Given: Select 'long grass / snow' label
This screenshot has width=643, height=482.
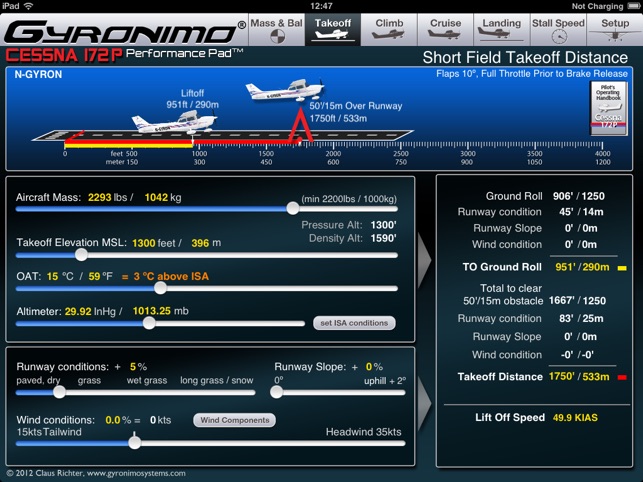Looking at the screenshot, I should [217, 381].
